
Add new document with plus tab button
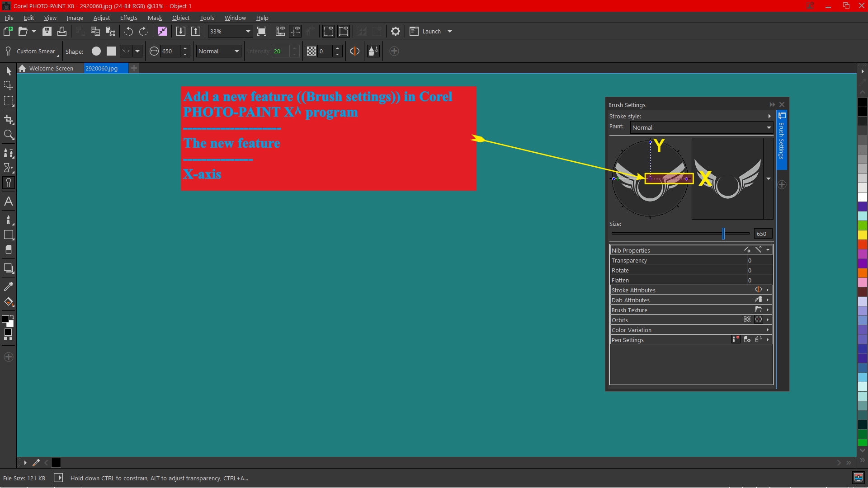[134, 68]
